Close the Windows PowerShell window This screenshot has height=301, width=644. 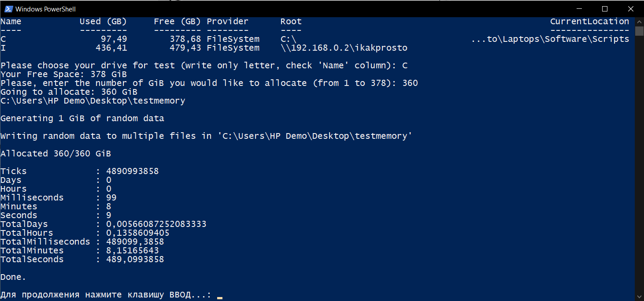(x=629, y=9)
